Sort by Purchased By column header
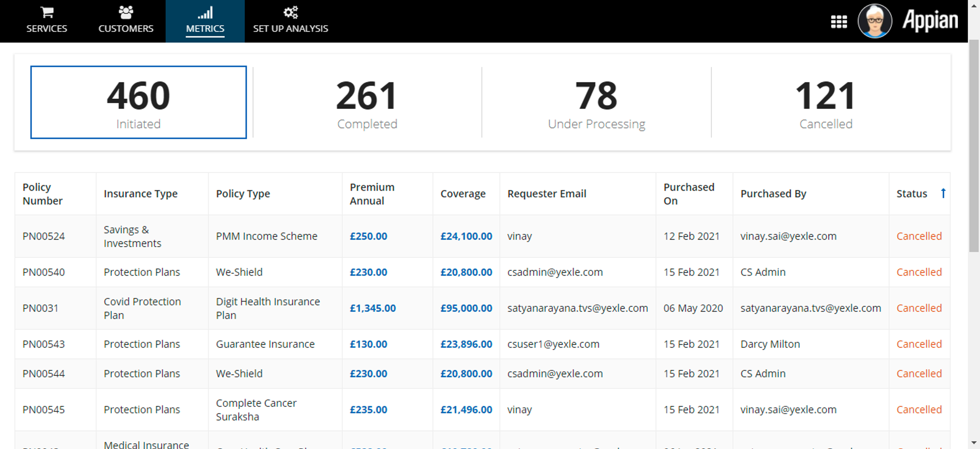980x449 pixels. (x=774, y=194)
